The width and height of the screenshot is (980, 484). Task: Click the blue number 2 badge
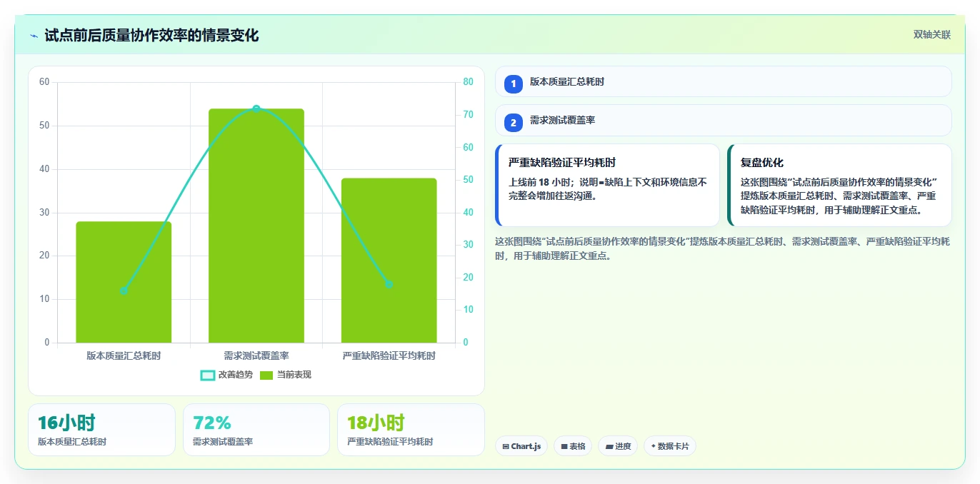click(513, 123)
